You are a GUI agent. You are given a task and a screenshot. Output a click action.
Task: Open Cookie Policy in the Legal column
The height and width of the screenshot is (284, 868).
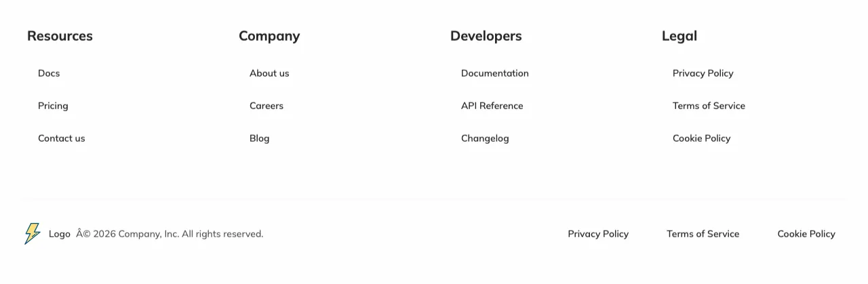702,138
